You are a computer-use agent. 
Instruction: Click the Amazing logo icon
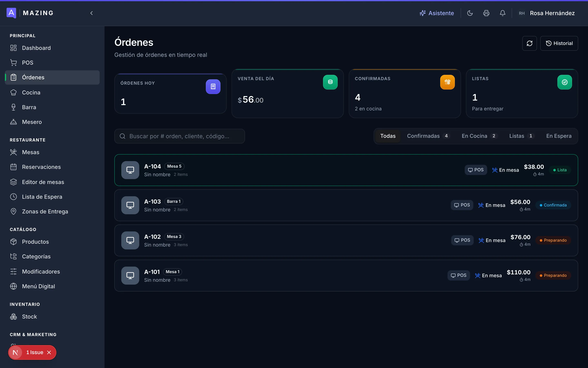pos(11,13)
